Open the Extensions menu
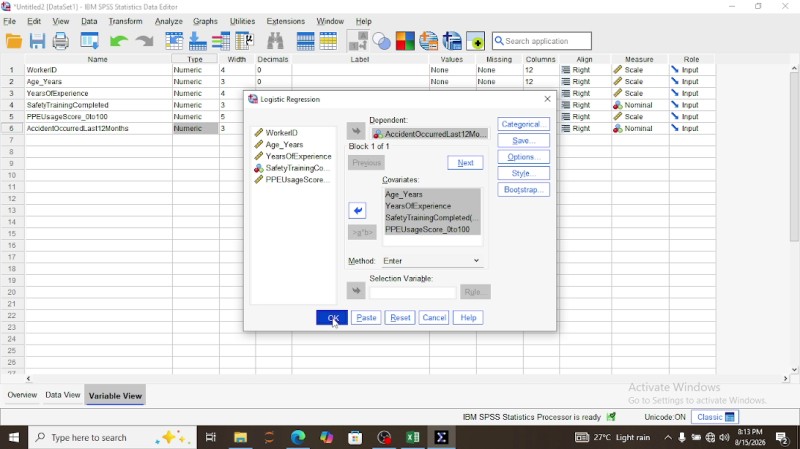Image resolution: width=800 pixels, height=449 pixels. [x=285, y=21]
